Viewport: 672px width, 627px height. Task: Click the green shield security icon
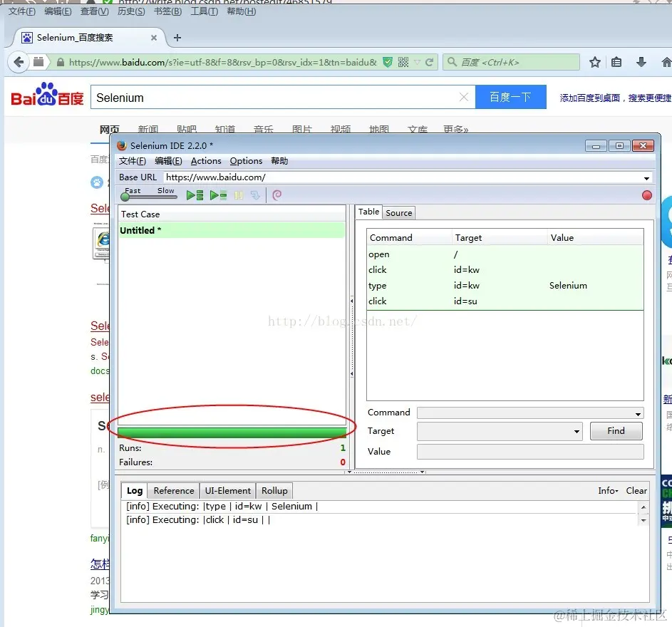click(x=388, y=63)
